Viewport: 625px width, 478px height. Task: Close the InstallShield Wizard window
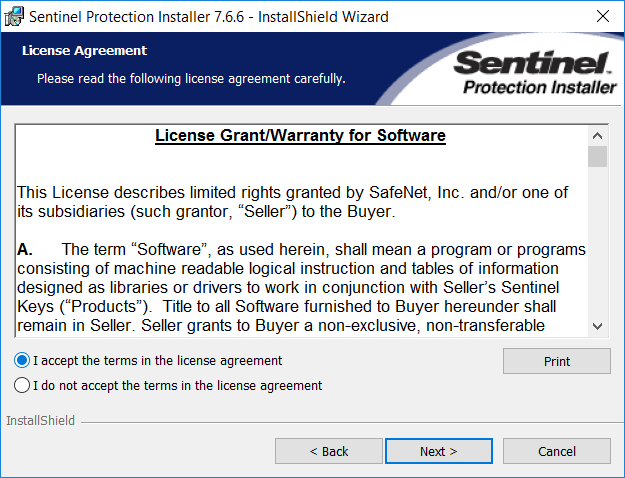[x=603, y=16]
